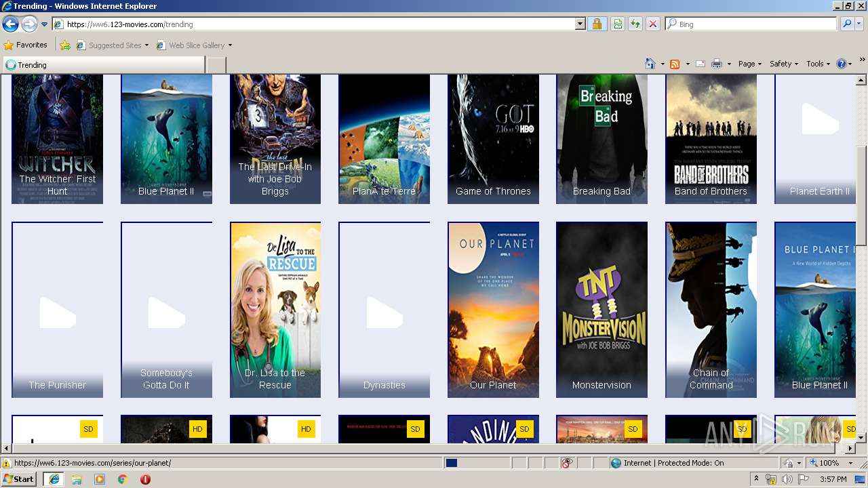This screenshot has width=868, height=488.
Task: Open Windows Explorer folder taskbar icon
Action: pos(77,479)
